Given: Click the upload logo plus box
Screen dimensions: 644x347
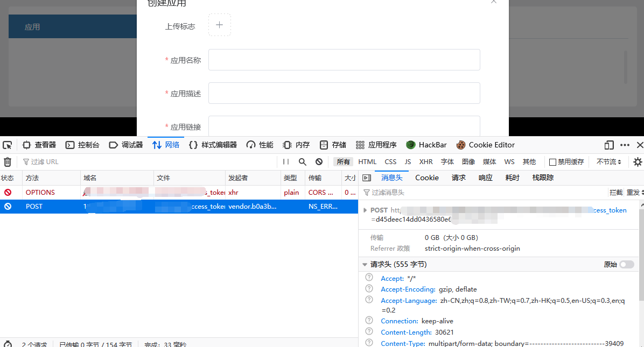Looking at the screenshot, I should (x=219, y=25).
